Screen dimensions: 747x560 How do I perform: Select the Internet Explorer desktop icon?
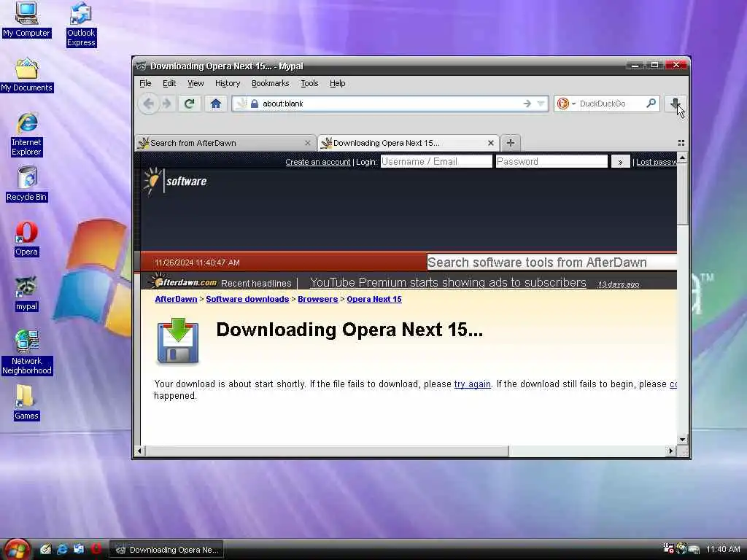27,135
